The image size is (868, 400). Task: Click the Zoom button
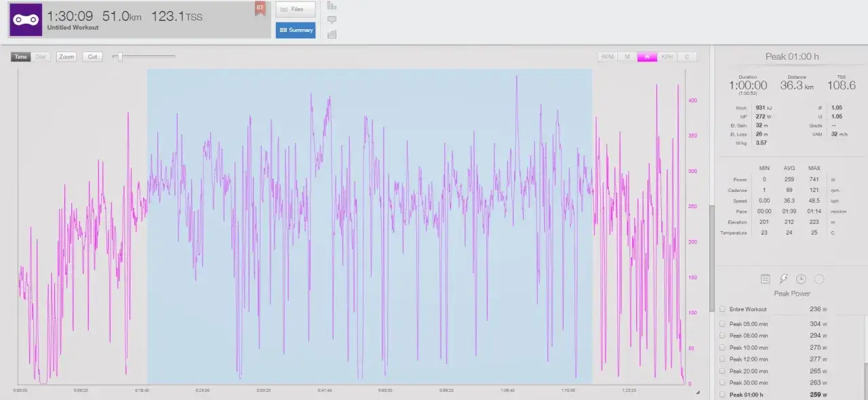pos(66,57)
